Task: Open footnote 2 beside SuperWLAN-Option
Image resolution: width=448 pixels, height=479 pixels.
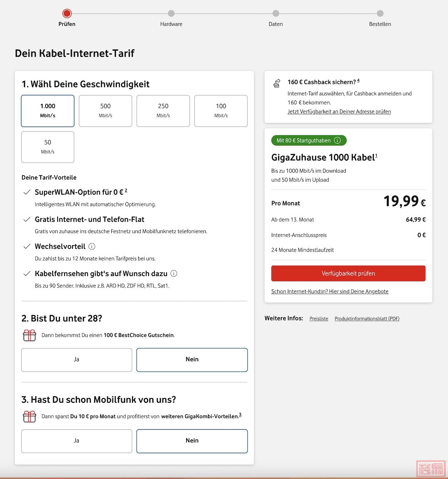Action: click(126, 191)
